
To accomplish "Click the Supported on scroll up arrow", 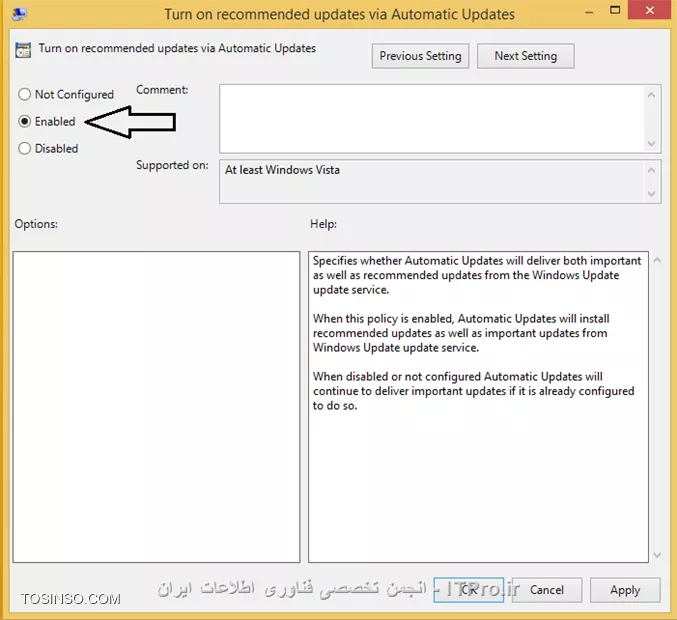I will click(652, 170).
